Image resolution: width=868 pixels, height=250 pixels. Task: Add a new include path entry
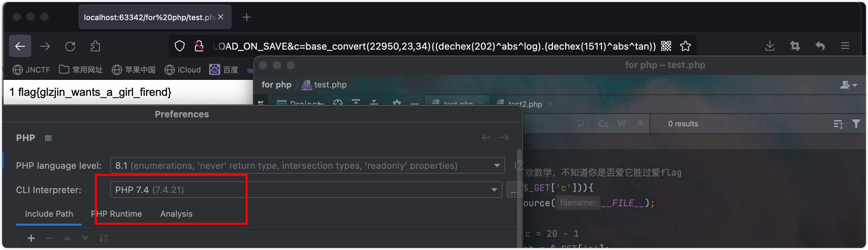(31, 238)
